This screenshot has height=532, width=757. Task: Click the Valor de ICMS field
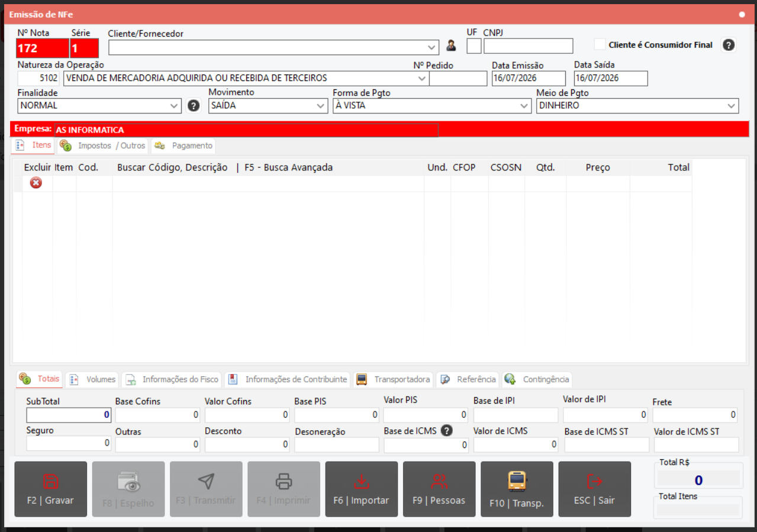(x=516, y=444)
